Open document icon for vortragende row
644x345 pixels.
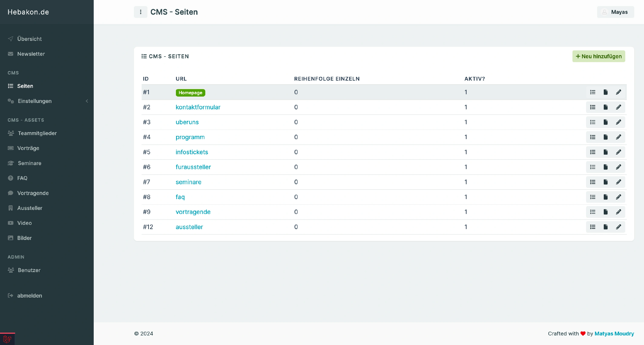coord(605,212)
